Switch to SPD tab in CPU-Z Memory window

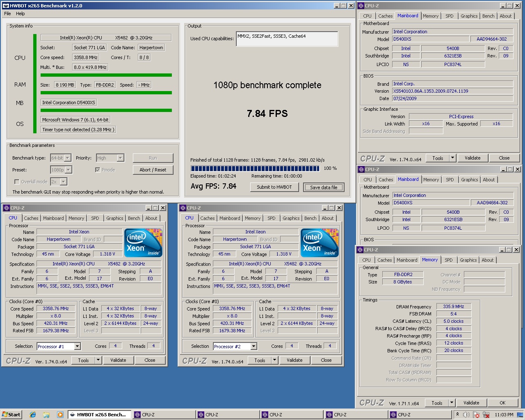[449, 260]
